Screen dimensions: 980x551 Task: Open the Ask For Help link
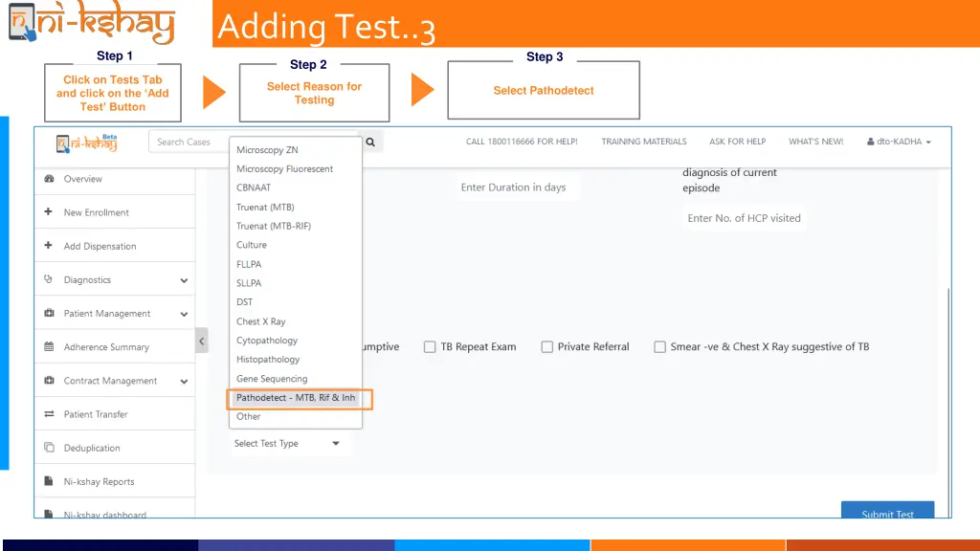[737, 142]
